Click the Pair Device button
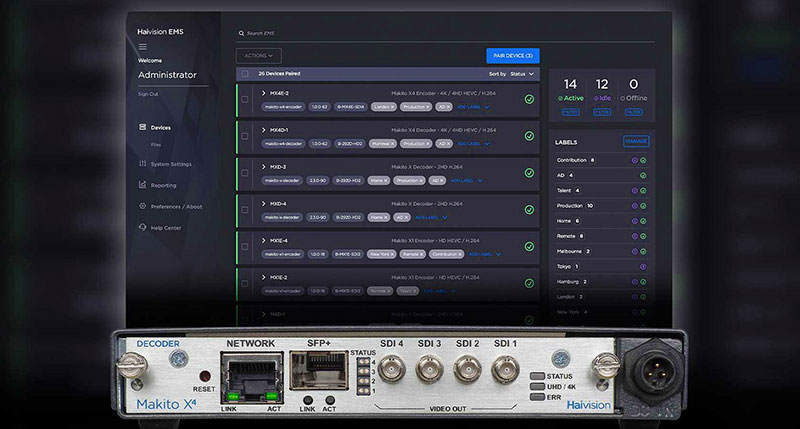The height and width of the screenshot is (429, 800). click(512, 56)
